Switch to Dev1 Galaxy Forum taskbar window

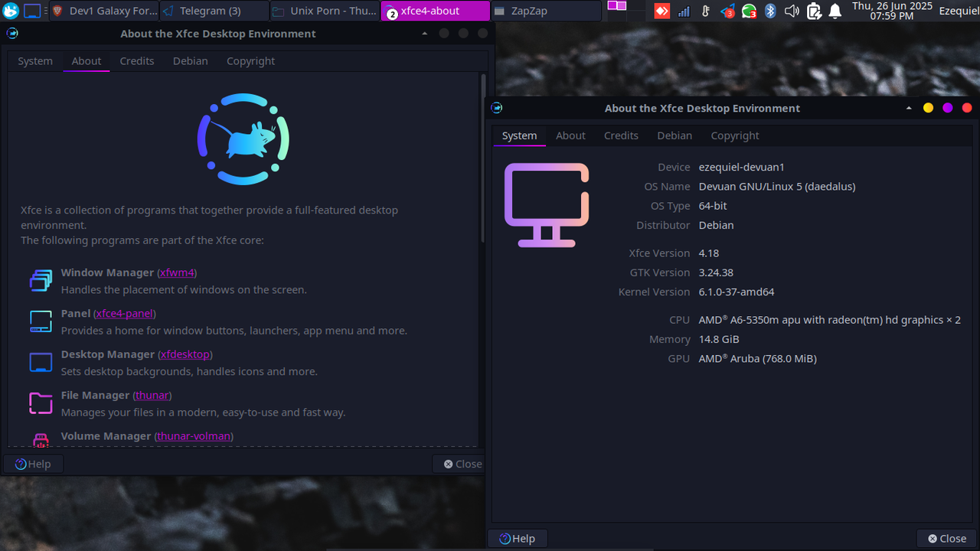click(104, 11)
